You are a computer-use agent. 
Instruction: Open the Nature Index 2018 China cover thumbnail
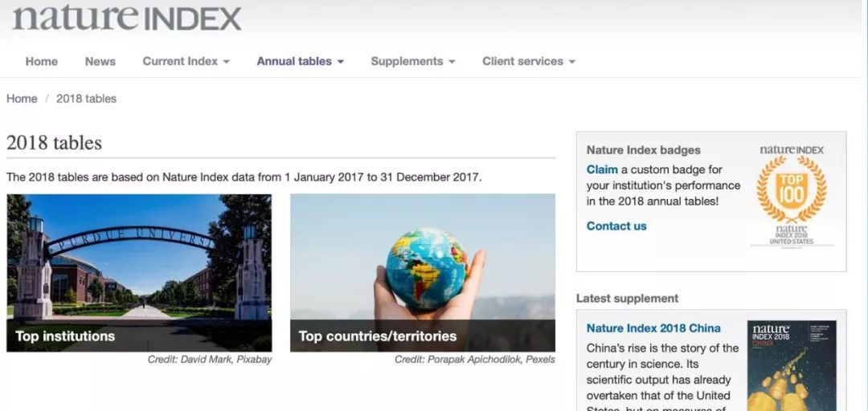coord(792,365)
